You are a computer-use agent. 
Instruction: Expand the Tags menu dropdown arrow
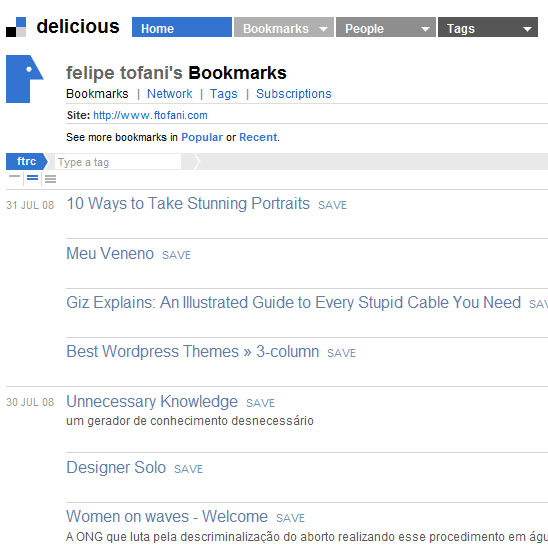coord(527,29)
